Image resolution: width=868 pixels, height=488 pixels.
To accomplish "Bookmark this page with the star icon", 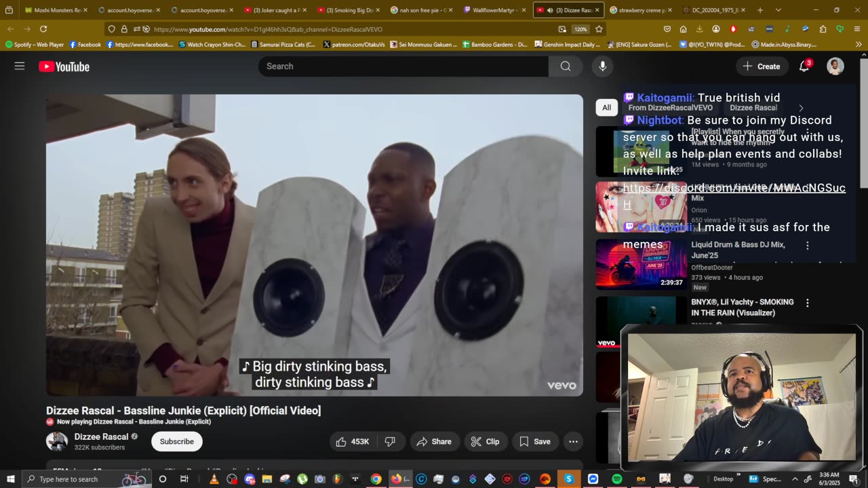I will point(599,29).
